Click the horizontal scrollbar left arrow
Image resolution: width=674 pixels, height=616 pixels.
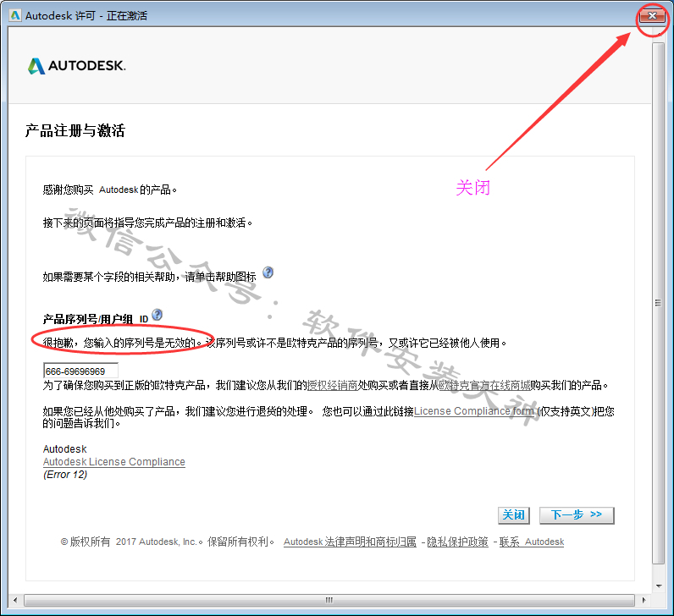(15, 600)
